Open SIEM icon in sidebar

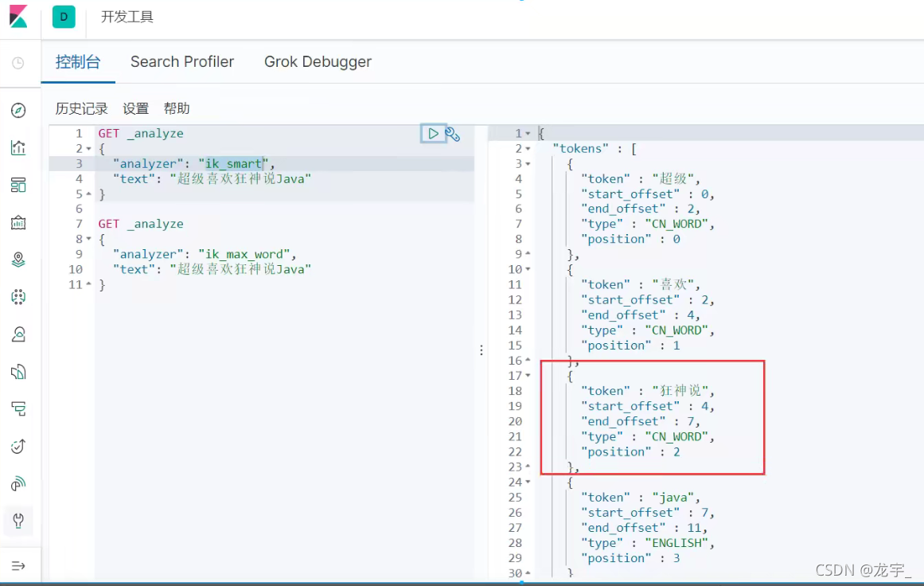[18, 483]
